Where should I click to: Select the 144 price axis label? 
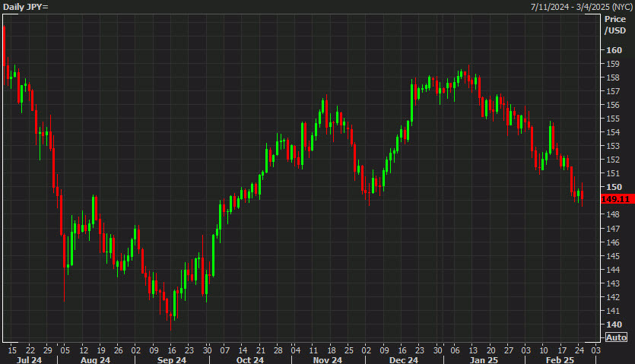tap(613, 270)
